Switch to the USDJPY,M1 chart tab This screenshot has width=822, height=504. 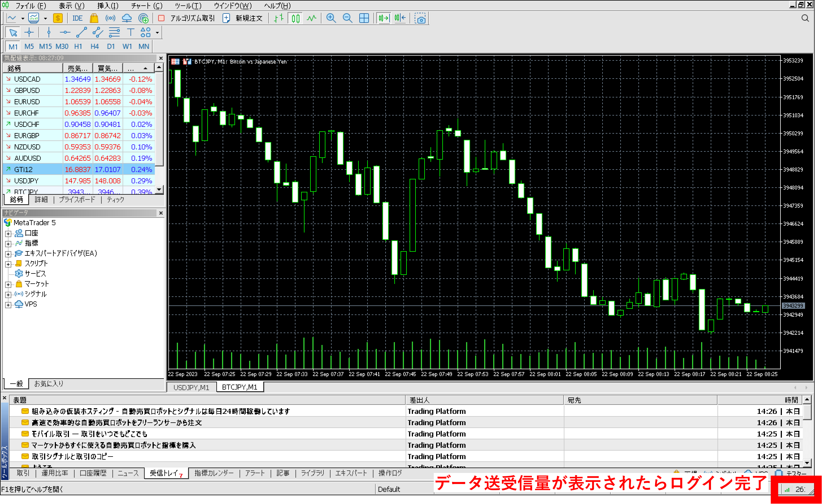(191, 387)
